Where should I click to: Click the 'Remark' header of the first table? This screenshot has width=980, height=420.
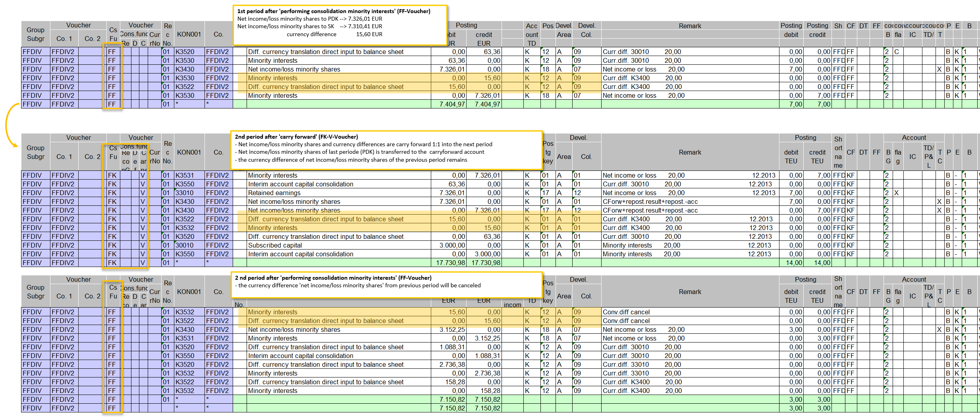click(690, 26)
